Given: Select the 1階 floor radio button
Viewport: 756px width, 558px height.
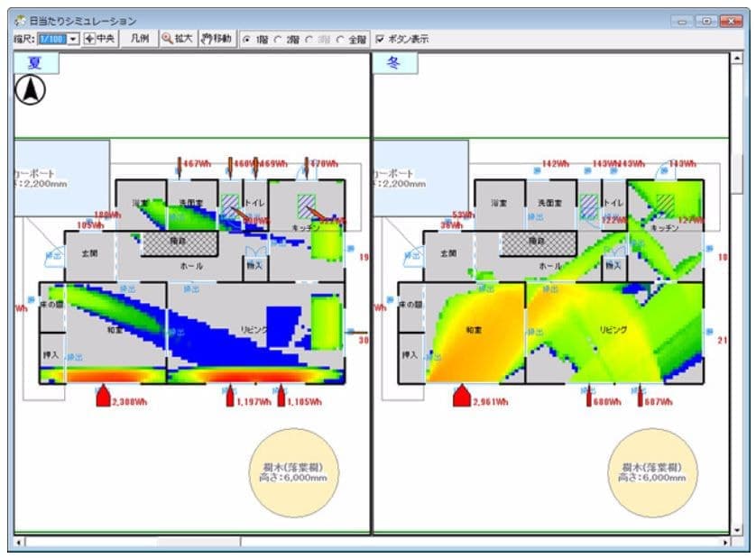Looking at the screenshot, I should (247, 40).
